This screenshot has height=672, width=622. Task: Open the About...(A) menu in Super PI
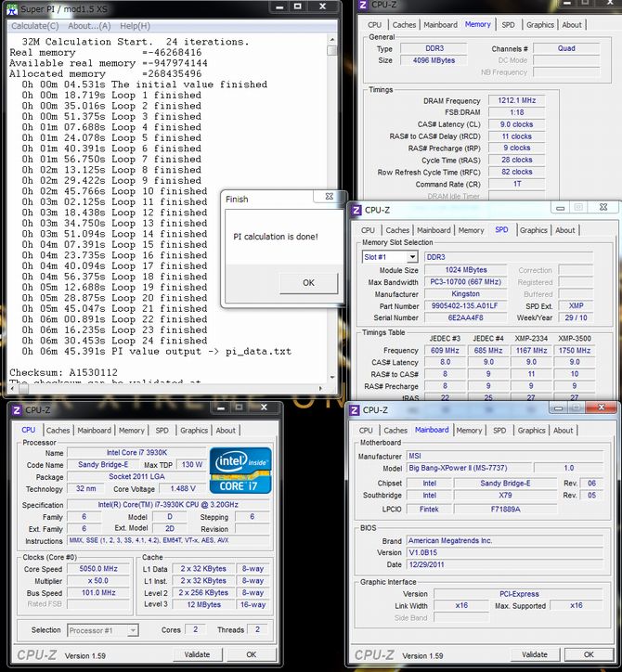(89, 26)
